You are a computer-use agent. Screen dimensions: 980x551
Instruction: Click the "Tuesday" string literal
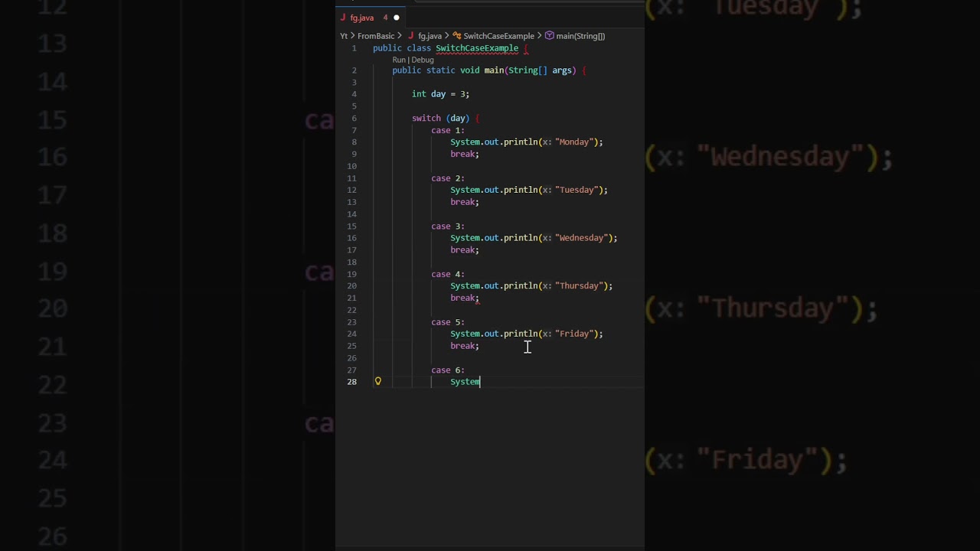(577, 190)
